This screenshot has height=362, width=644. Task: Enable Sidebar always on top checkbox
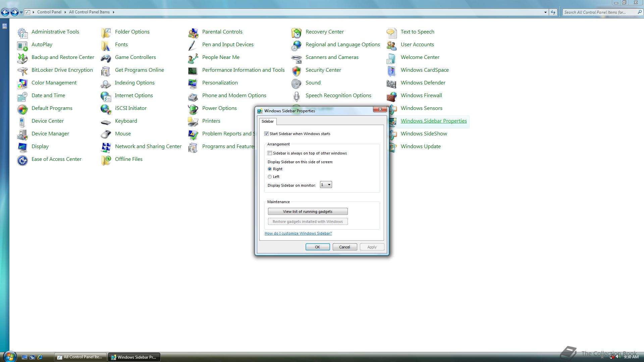point(270,153)
